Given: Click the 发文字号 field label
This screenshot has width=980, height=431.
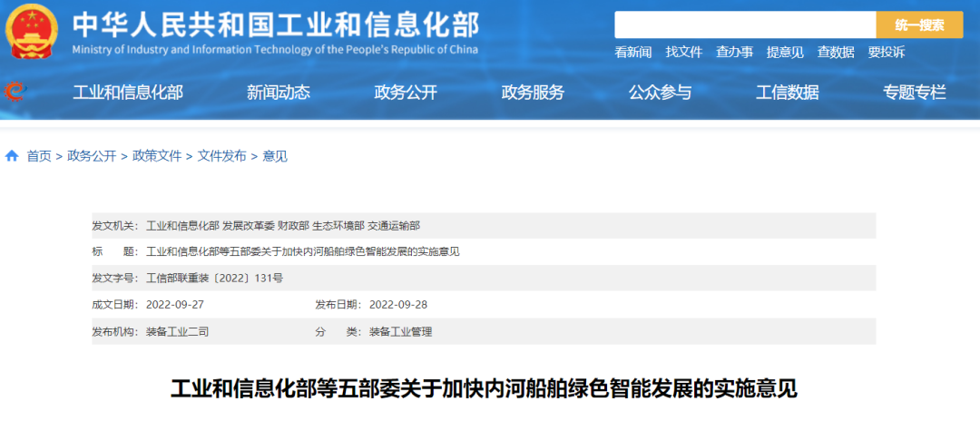Looking at the screenshot, I should point(115,278).
